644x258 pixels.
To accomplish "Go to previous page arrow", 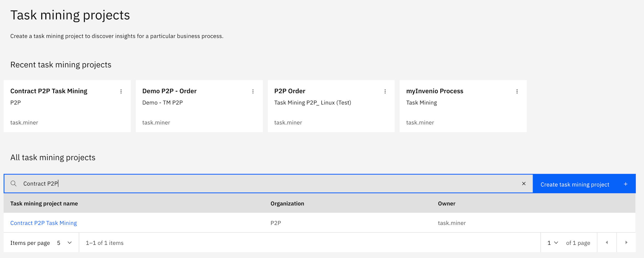I will tap(607, 243).
